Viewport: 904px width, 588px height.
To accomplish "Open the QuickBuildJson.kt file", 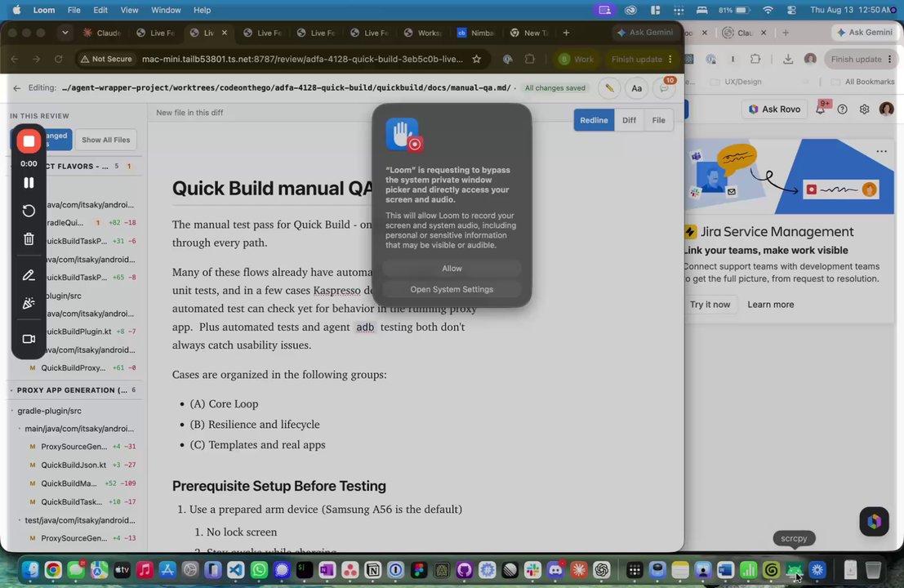I will tap(82, 465).
